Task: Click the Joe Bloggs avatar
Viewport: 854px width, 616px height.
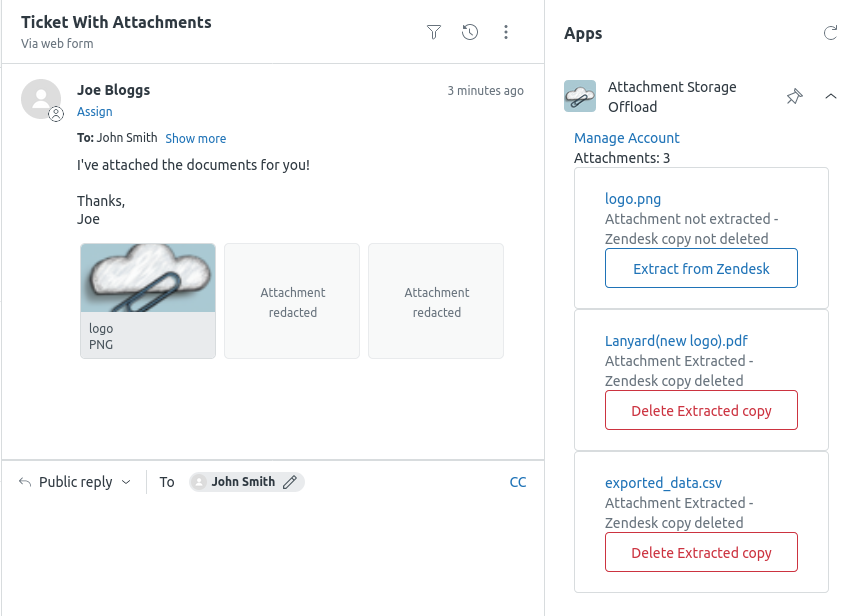Action: (x=41, y=99)
